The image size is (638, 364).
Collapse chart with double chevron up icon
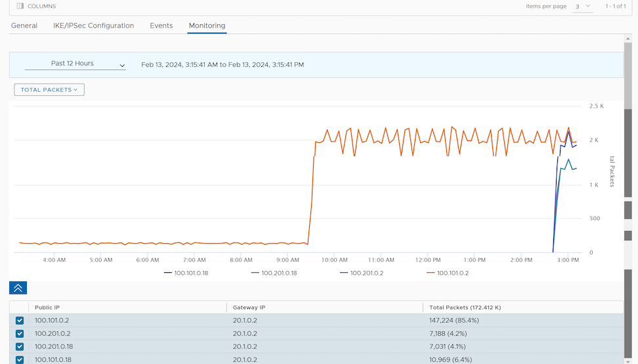[x=18, y=288]
